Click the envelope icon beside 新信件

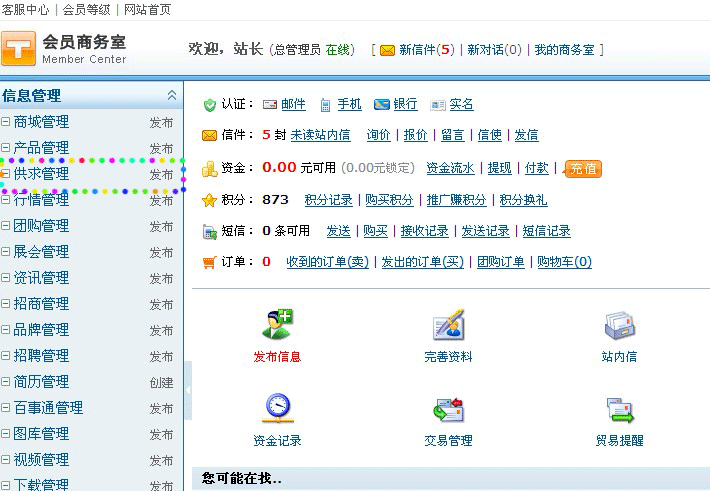tap(387, 50)
